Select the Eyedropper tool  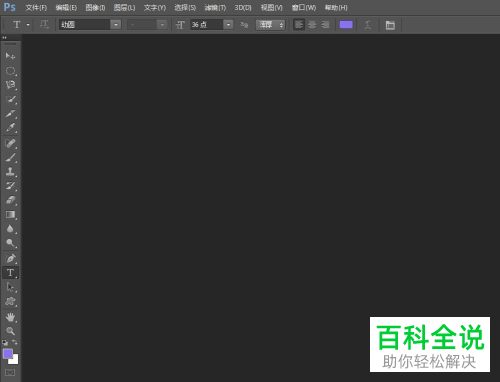pos(10,128)
